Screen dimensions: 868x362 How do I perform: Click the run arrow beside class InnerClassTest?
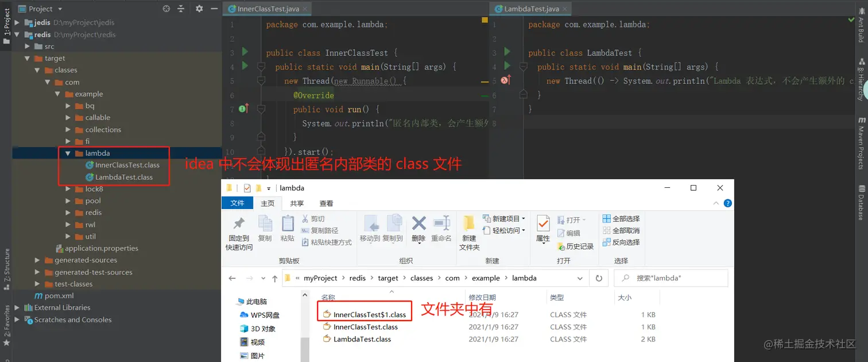[245, 52]
